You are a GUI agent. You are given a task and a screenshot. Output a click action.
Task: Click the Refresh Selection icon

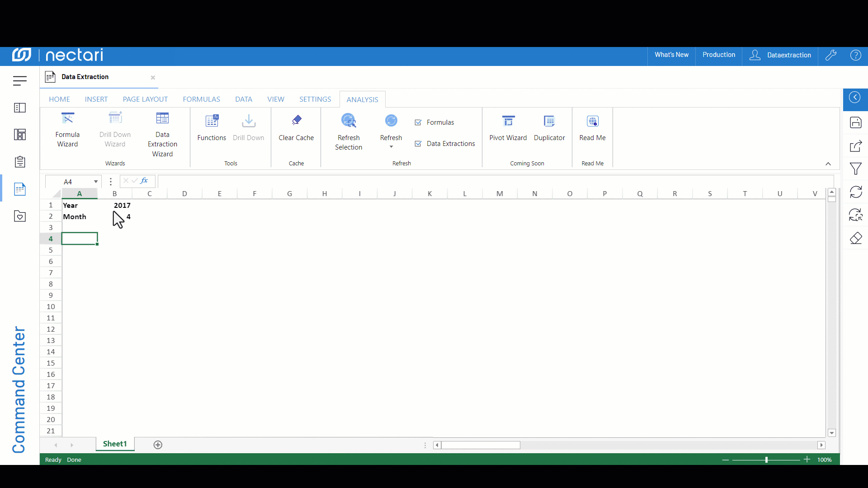[x=349, y=121]
